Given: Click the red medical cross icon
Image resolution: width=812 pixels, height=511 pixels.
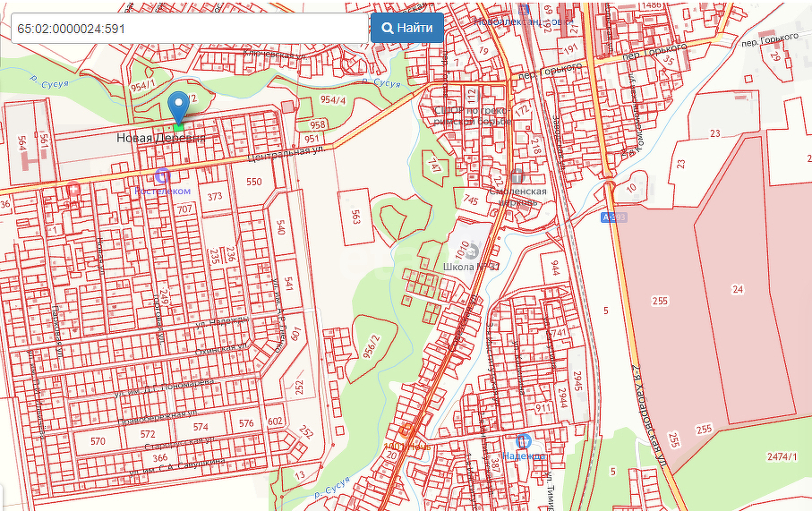Looking at the screenshot, I should tap(73, 190).
